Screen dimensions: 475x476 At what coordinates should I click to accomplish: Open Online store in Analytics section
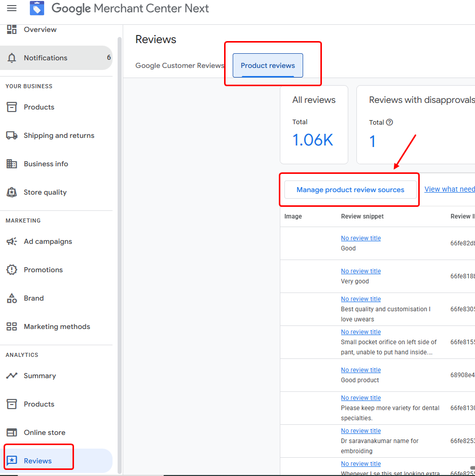point(45,432)
